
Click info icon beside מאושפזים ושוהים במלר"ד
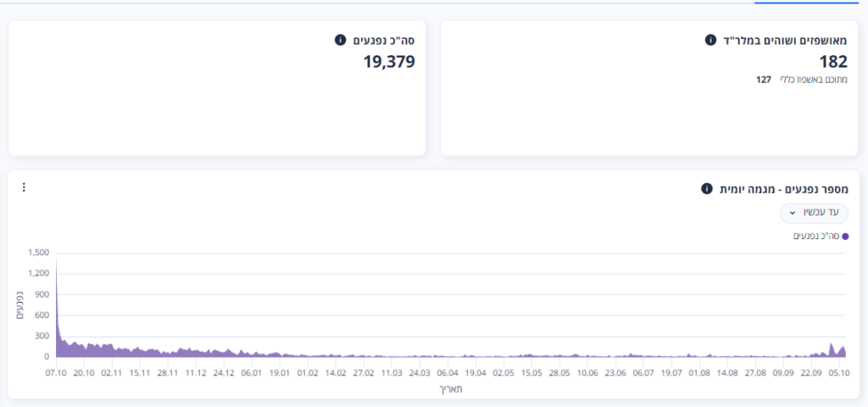tap(710, 40)
